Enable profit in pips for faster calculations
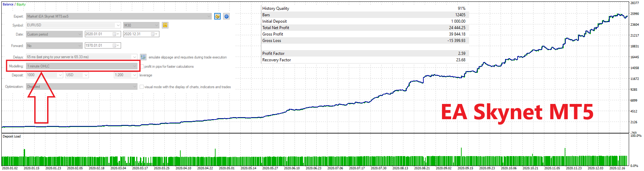Viewport: 644px width, 171px height. (142, 66)
